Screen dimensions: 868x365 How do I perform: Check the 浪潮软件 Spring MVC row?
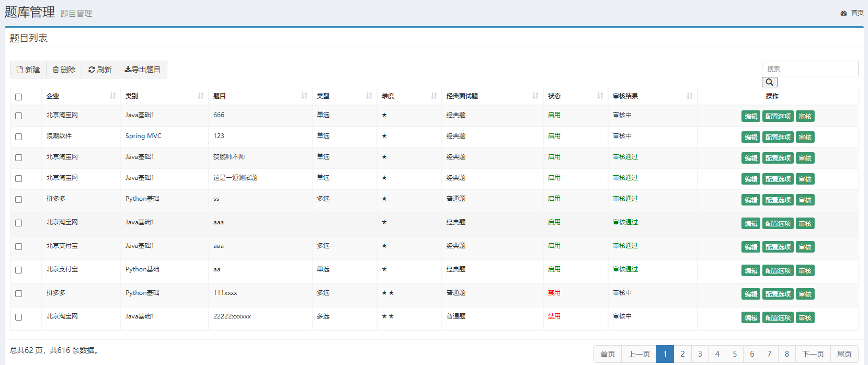point(19,136)
